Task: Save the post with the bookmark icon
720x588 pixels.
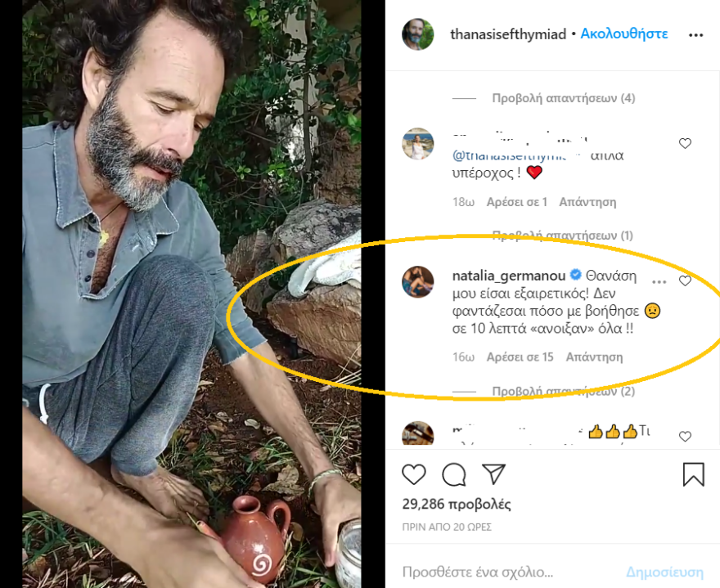Action: point(695,474)
